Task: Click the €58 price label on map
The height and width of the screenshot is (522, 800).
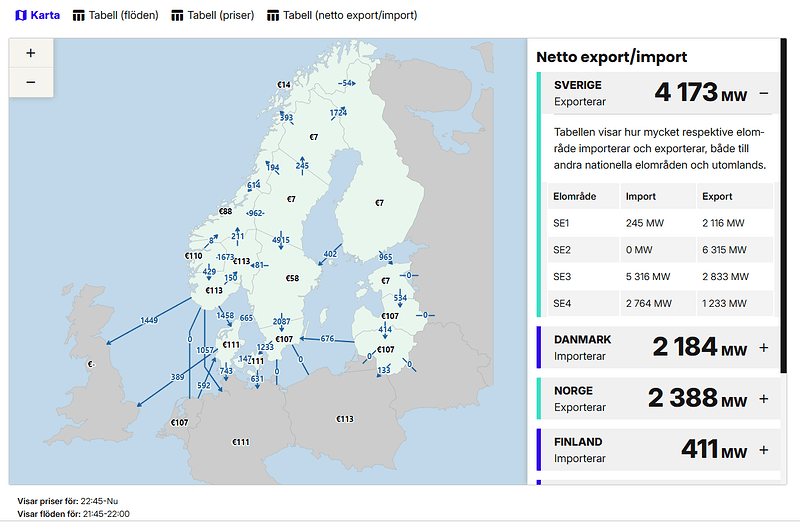Action: tap(292, 278)
